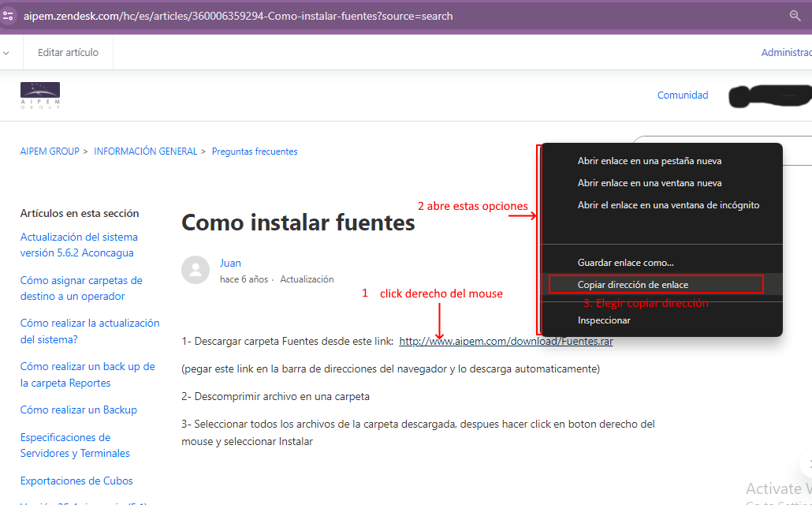The image size is (812, 505).
Task: Open Exportaciones de Cubos article
Action: tap(76, 481)
